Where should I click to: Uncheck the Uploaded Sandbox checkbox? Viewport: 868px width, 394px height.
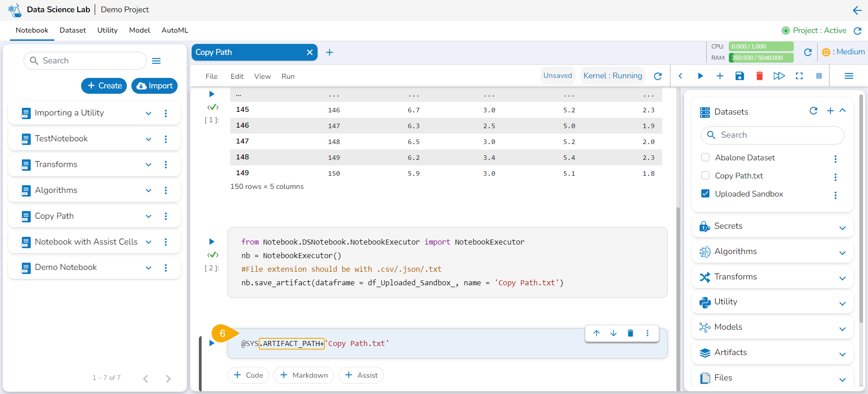pos(705,194)
